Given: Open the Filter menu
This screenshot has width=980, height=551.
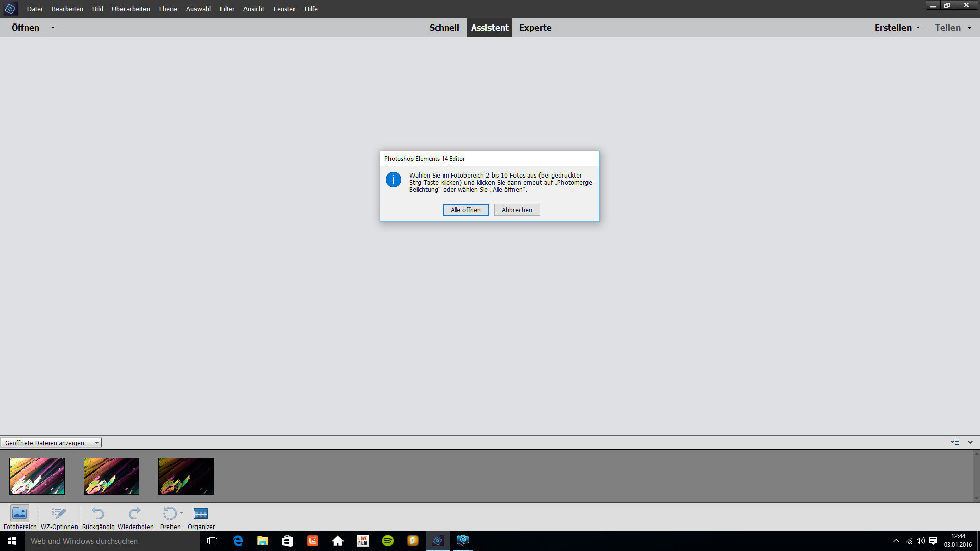Looking at the screenshot, I should click(227, 9).
